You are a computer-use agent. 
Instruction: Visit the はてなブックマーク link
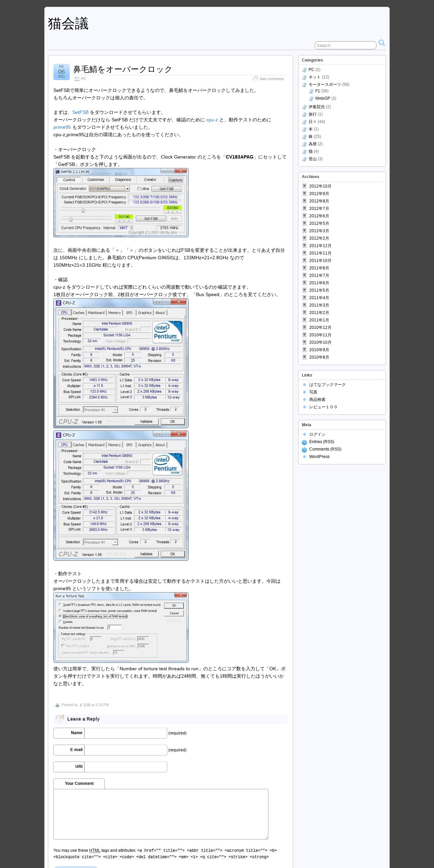tap(327, 385)
